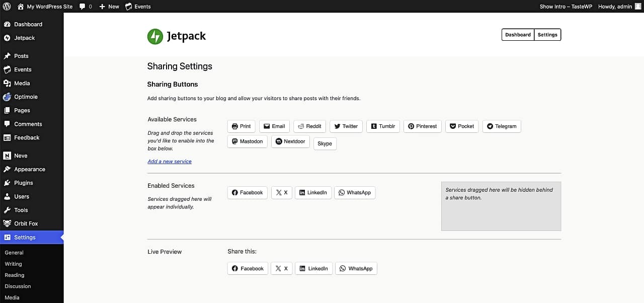Screen dimensions: 644x303
Task: Select the Tumblr sharing service
Action: click(383, 126)
